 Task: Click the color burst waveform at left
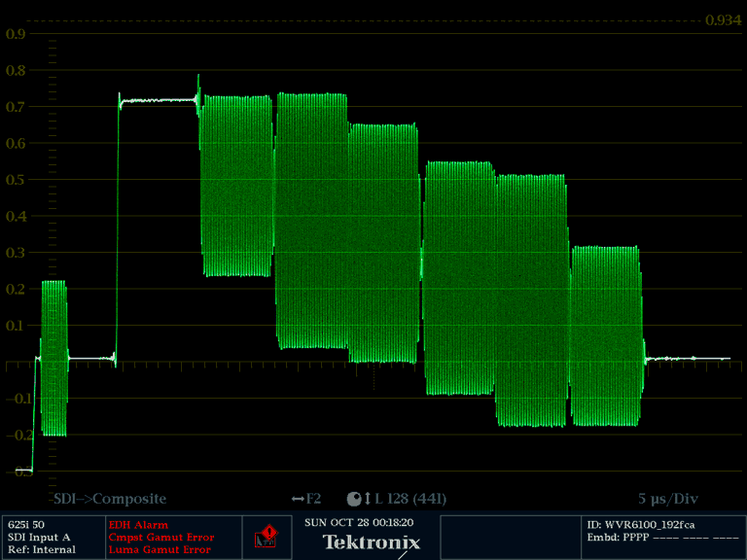53,358
